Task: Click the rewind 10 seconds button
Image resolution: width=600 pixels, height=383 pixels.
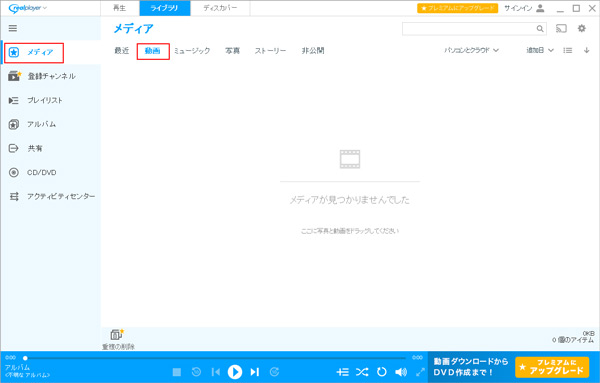Action: tap(196, 372)
